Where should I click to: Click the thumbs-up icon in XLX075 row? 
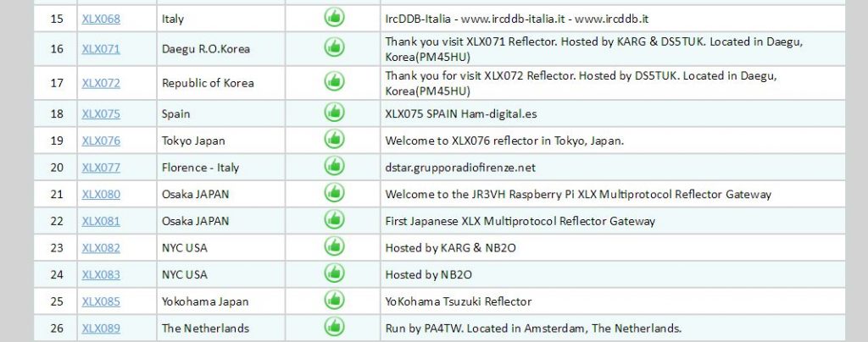coord(334,113)
